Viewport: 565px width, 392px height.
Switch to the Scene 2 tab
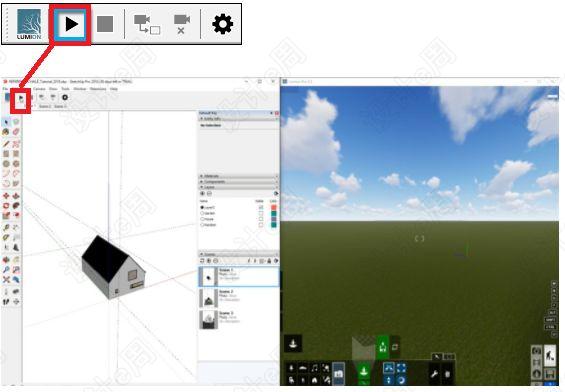tap(45, 107)
